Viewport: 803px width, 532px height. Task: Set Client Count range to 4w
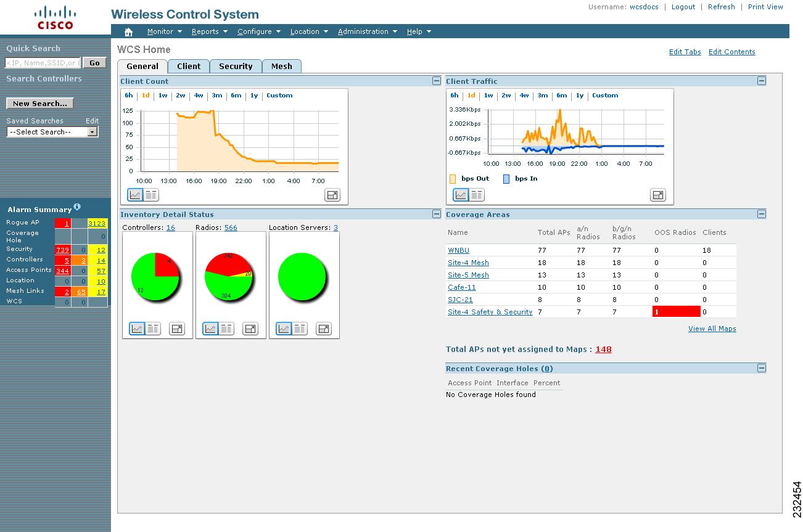pos(199,96)
